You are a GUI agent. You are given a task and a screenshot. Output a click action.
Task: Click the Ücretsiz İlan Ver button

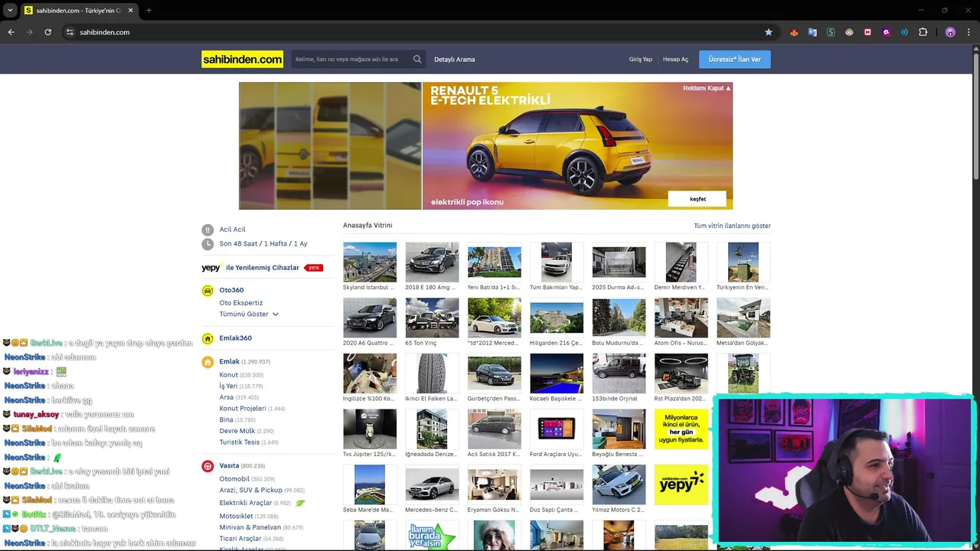[735, 59]
